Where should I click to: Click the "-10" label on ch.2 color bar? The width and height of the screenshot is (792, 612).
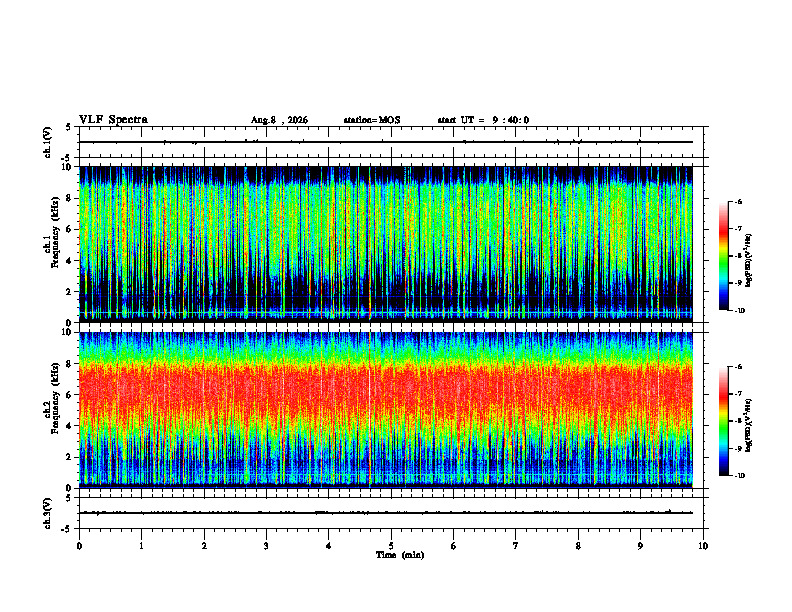tap(740, 476)
